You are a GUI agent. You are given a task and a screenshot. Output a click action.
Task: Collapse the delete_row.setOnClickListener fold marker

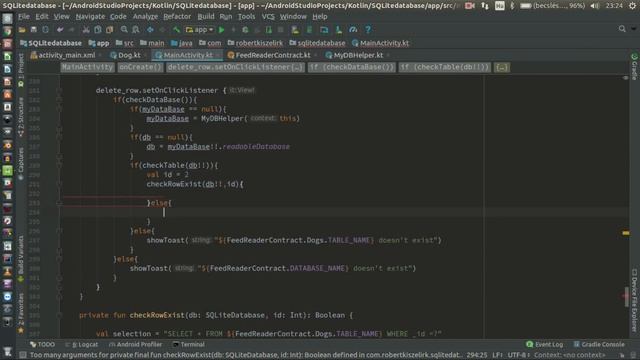(x=59, y=90)
